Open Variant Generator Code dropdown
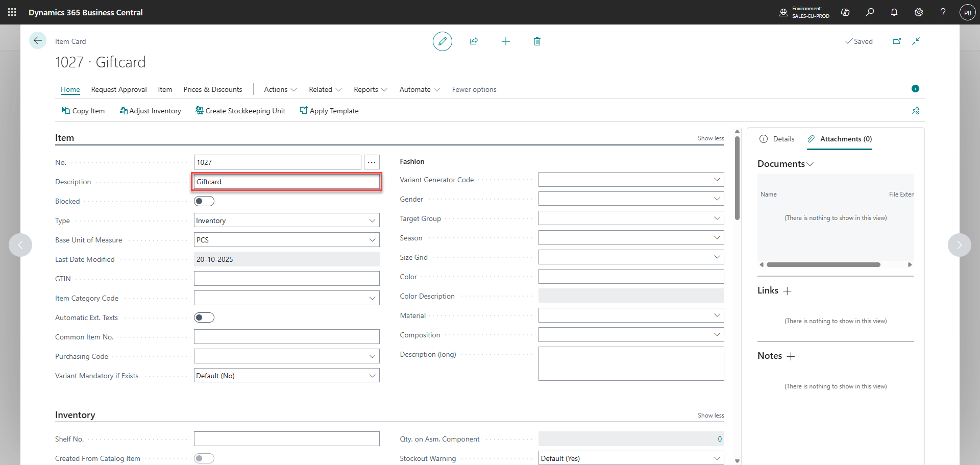The height and width of the screenshot is (465, 980). 717,180
